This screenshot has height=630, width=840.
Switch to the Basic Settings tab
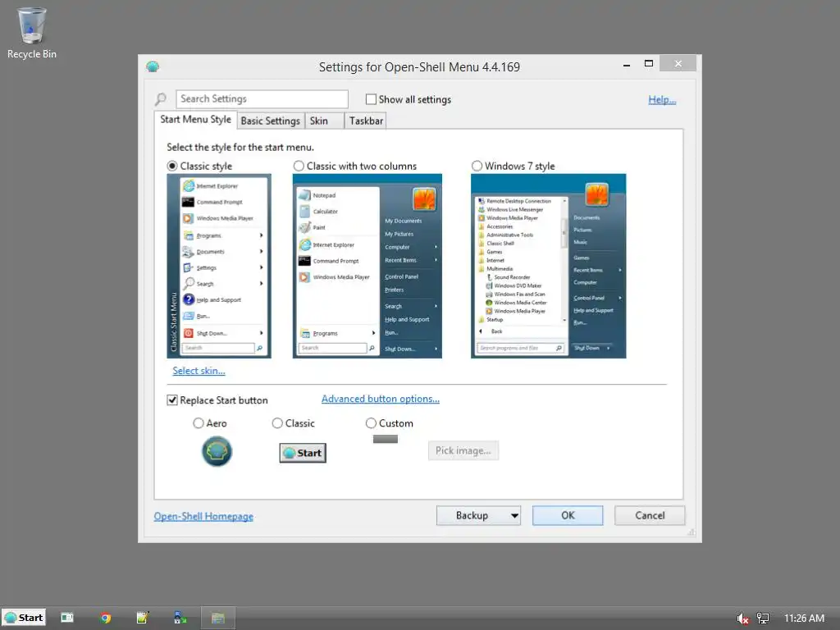coord(271,121)
